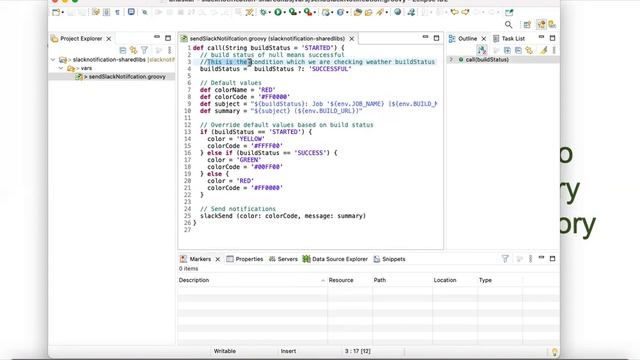Toggle Show Whitespace Characters pilcrow icon
Image resolution: width=640 pixels, height=360 pixels.
[118, 12]
